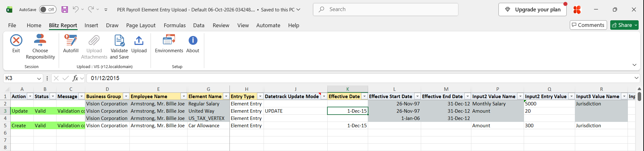Click the formula bar Cancel X

pyautogui.click(x=56, y=78)
